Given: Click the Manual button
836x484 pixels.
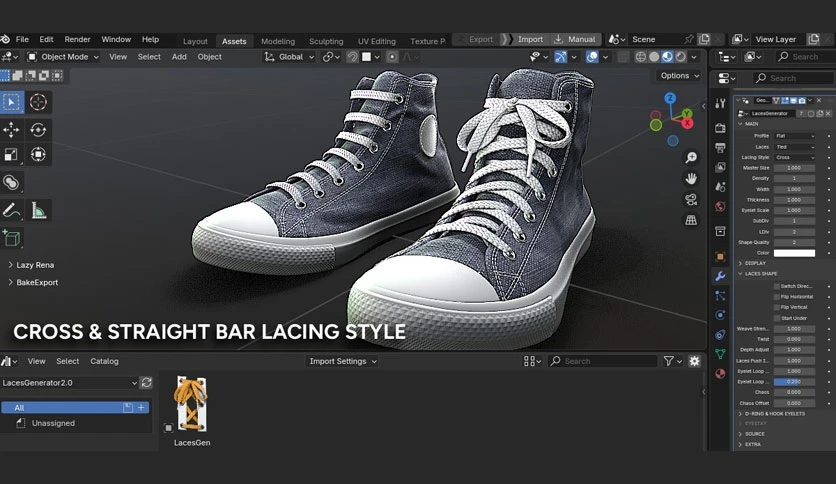Looking at the screenshot, I should coord(575,39).
